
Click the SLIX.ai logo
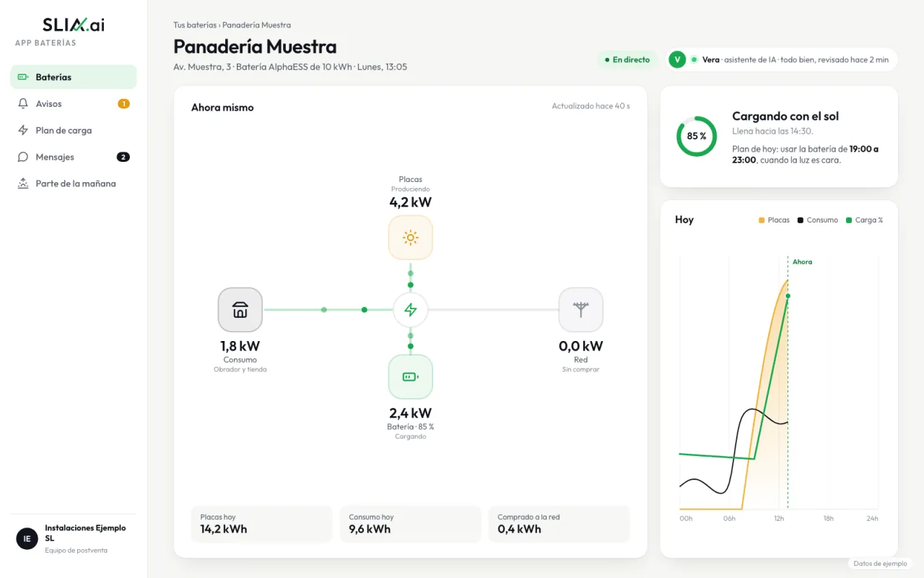click(74, 25)
